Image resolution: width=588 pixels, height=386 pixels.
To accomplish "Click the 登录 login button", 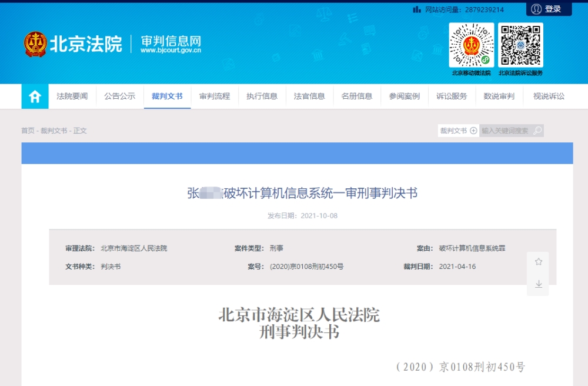I will 549,9.
